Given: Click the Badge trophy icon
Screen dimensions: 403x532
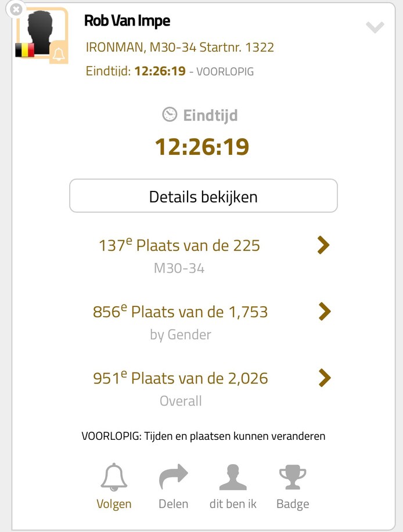Looking at the screenshot, I should click(293, 477).
